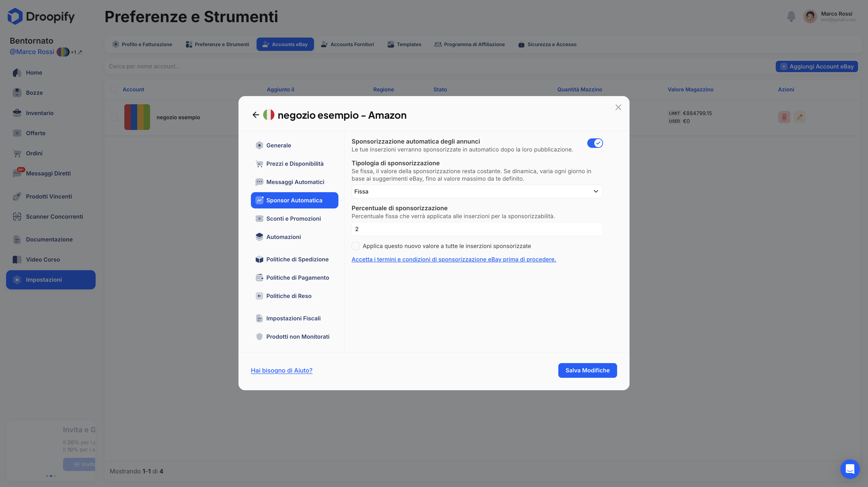
Task: Open the Sconti e Promozioni section
Action: point(293,218)
